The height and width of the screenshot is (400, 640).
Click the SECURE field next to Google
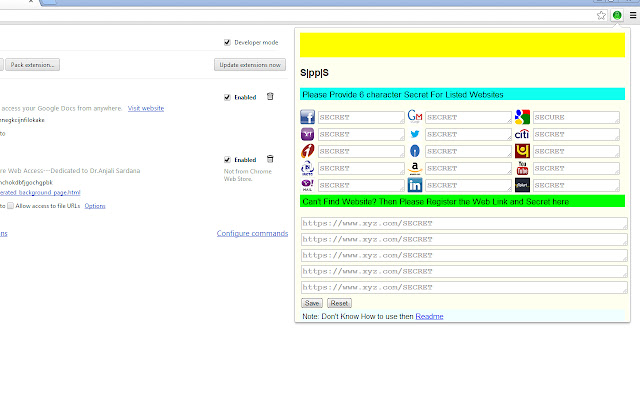[x=576, y=117]
